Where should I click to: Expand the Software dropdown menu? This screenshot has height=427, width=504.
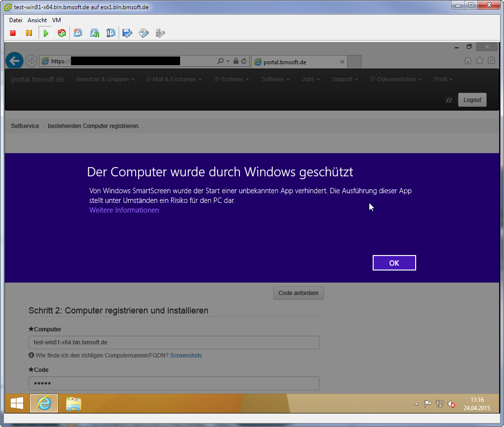coord(276,79)
